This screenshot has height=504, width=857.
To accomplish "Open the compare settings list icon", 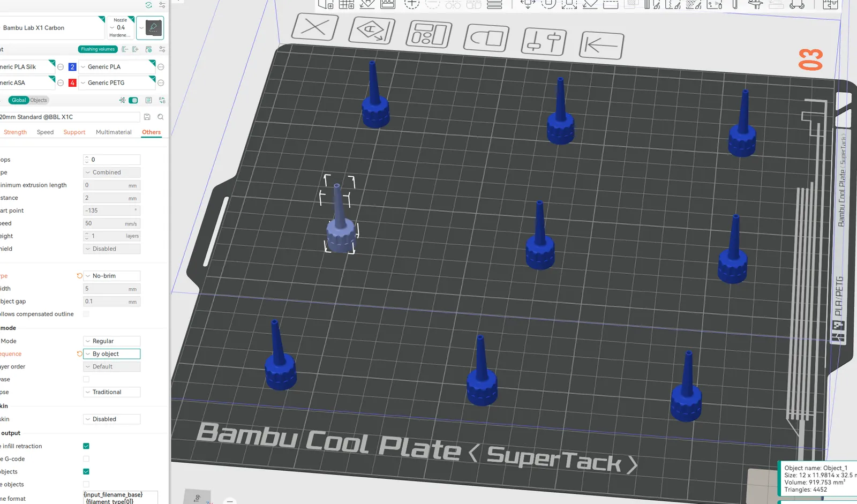I will [x=148, y=100].
